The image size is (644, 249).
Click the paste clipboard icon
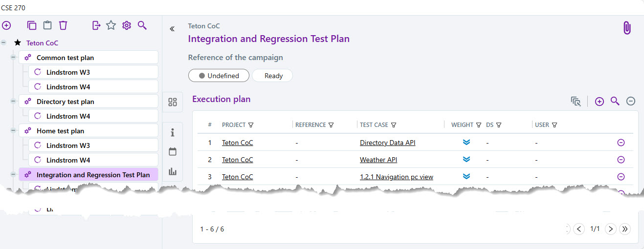tap(47, 25)
